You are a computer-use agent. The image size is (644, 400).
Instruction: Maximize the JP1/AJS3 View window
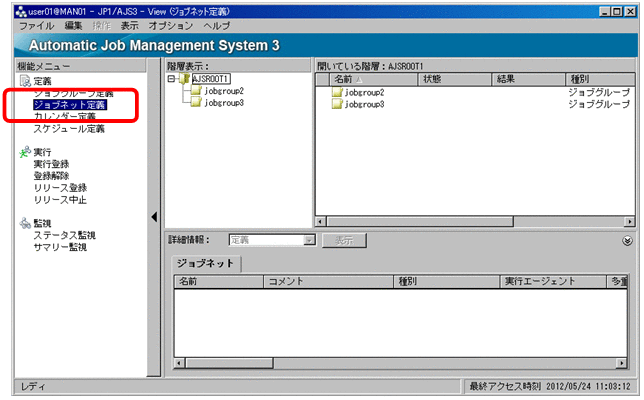coord(617,11)
